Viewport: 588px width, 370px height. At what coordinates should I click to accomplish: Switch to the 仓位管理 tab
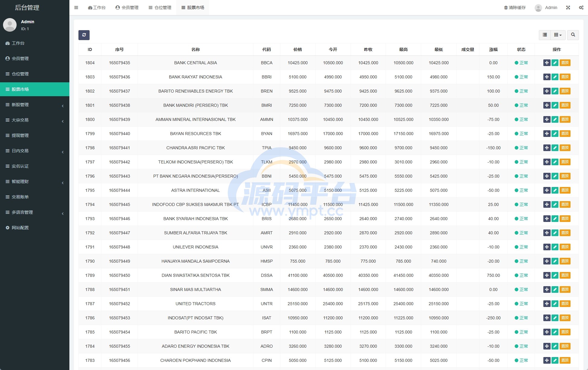point(160,8)
